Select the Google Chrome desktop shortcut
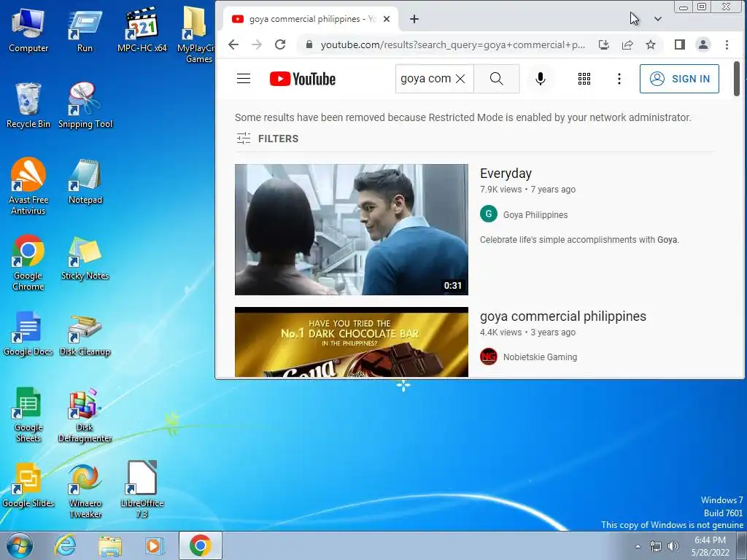Viewport: 747px width, 560px height. tap(28, 262)
